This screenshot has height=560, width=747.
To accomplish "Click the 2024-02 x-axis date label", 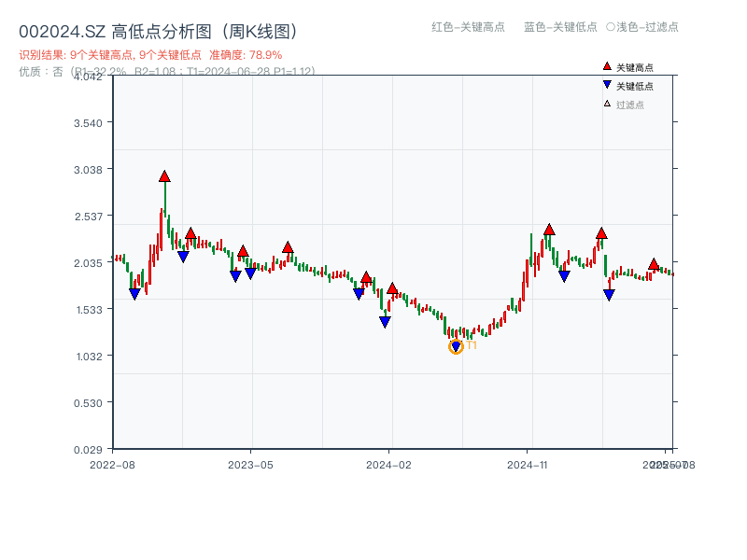I will click(389, 464).
